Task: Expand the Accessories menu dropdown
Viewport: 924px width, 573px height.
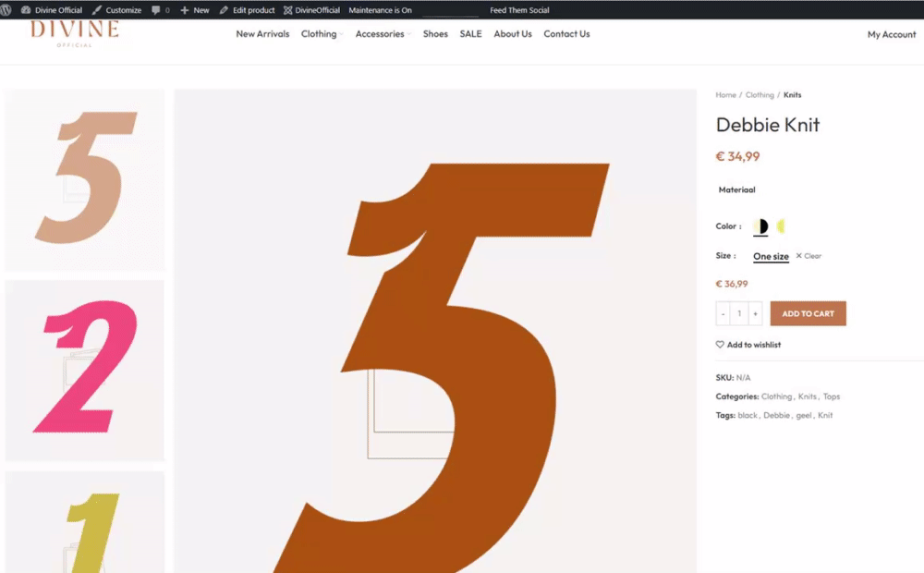Action: coord(383,34)
